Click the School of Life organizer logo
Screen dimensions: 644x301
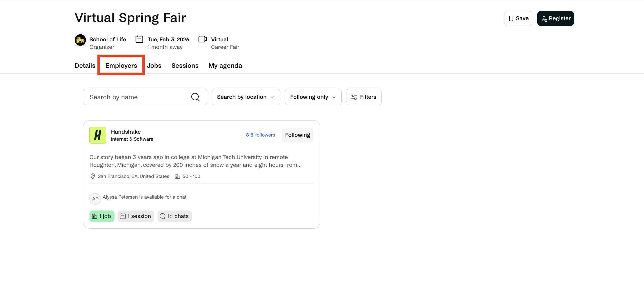coord(80,40)
